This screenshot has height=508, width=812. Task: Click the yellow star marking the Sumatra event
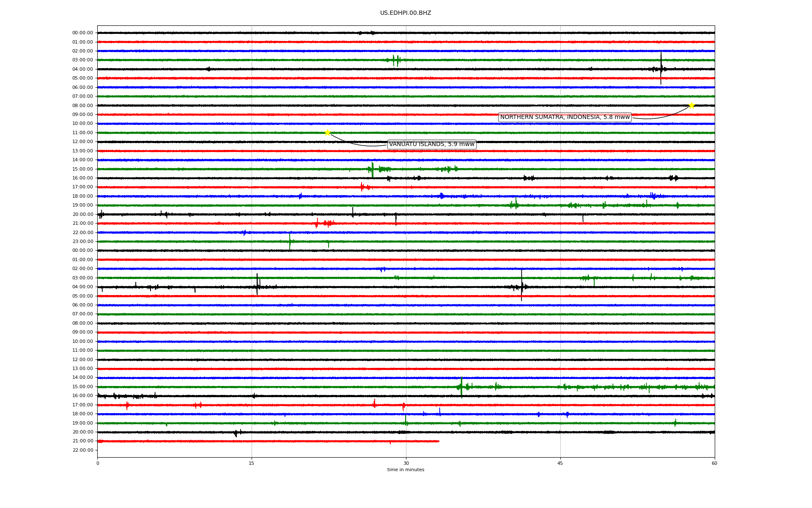(x=691, y=105)
